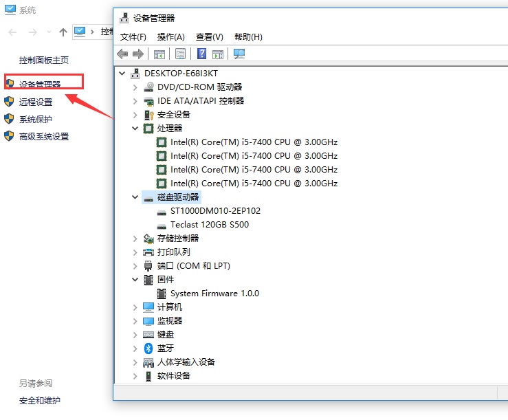Select the 磁盘驱动器 label
Screen dimensions: 508x420
[x=178, y=197]
